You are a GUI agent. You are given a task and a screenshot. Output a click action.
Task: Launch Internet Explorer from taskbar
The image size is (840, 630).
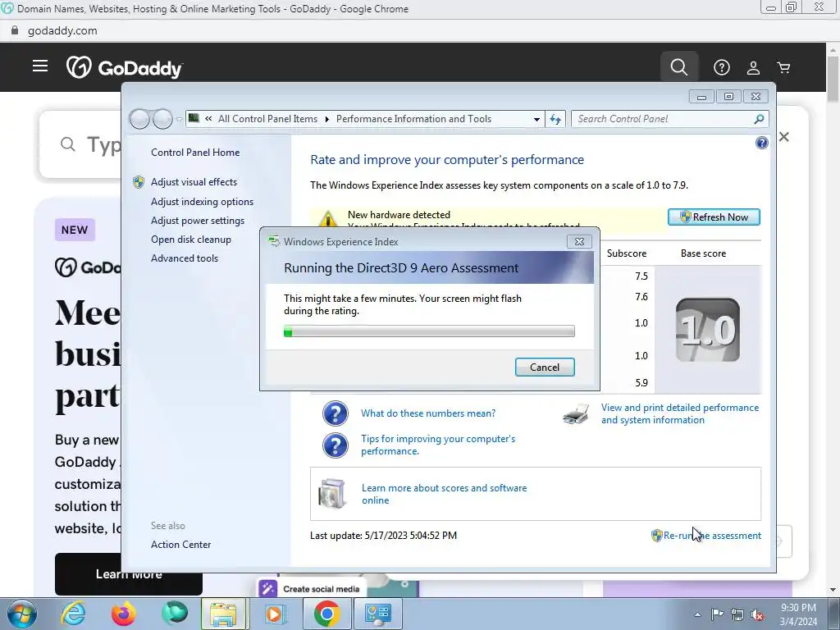coord(73,614)
